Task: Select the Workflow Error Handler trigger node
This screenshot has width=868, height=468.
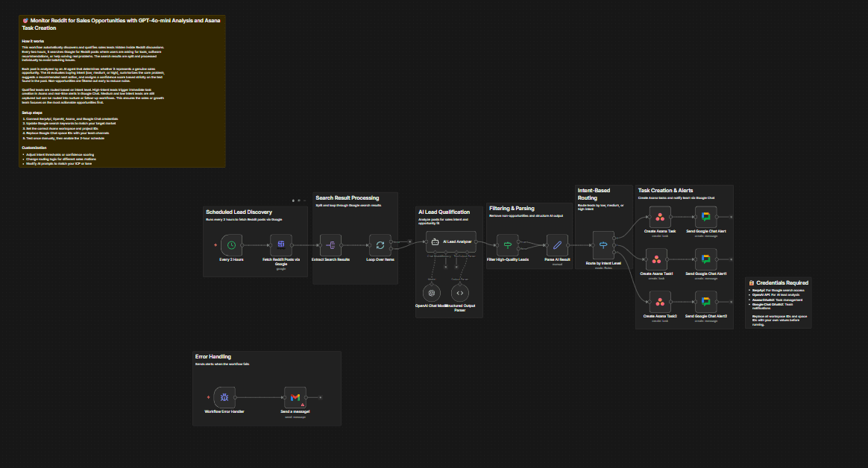Action: pyautogui.click(x=224, y=397)
